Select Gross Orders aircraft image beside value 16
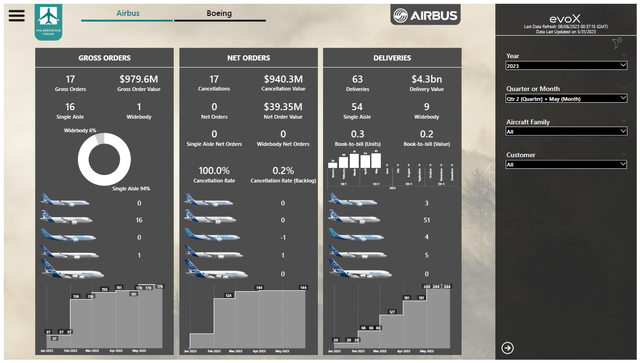Screen dimensions: 640x363 pyautogui.click(x=67, y=218)
